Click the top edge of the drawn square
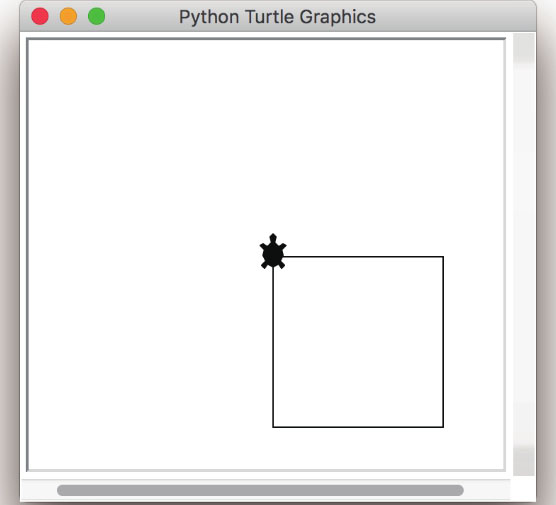The height and width of the screenshot is (505, 556). coord(363,256)
